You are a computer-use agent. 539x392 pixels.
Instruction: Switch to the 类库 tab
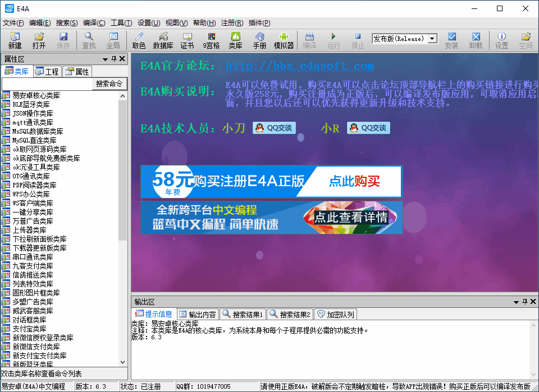pos(17,71)
